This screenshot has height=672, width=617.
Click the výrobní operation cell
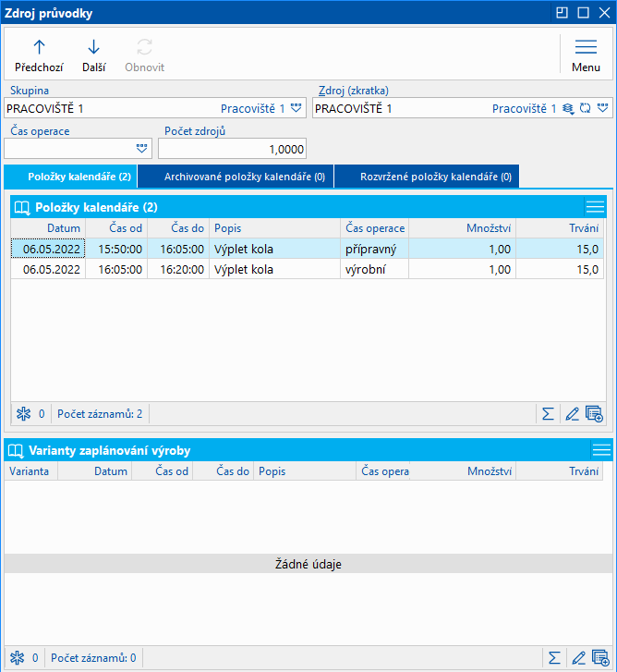[375, 270]
